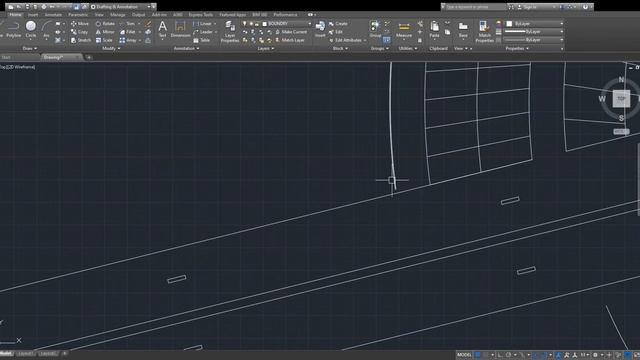This screenshot has width=640, height=360.
Task: Open the ByLayer lineweight dropdown
Action: [x=533, y=31]
